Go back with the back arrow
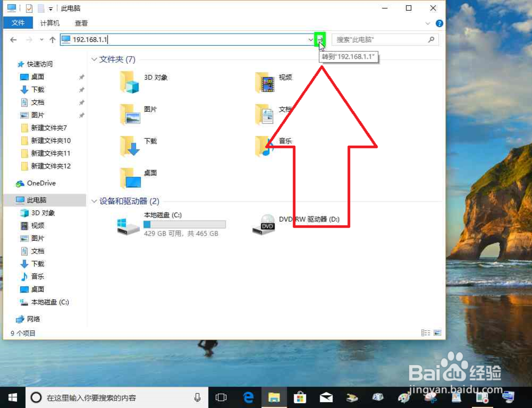This screenshot has height=408, width=532. 13,40
